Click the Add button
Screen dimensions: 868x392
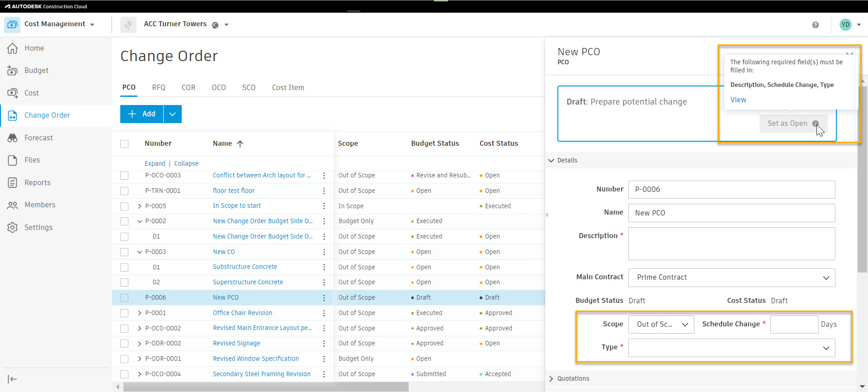(142, 114)
